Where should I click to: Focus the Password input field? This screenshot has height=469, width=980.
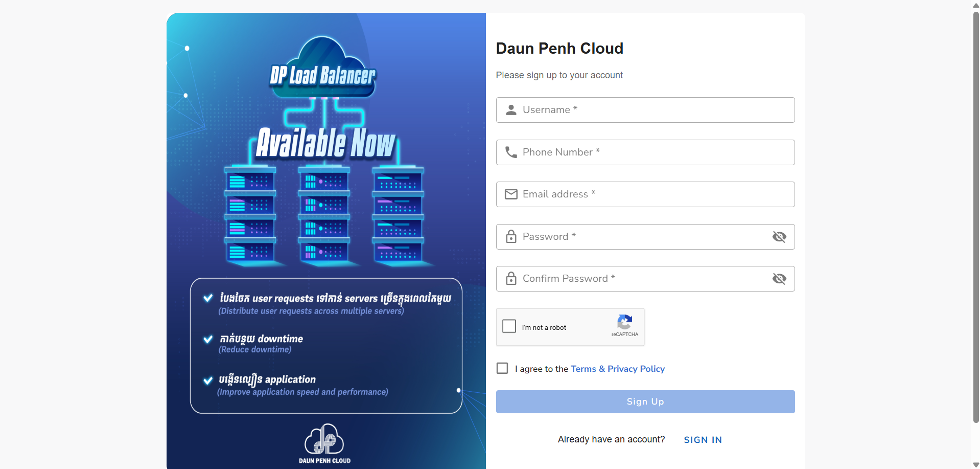[x=645, y=237]
